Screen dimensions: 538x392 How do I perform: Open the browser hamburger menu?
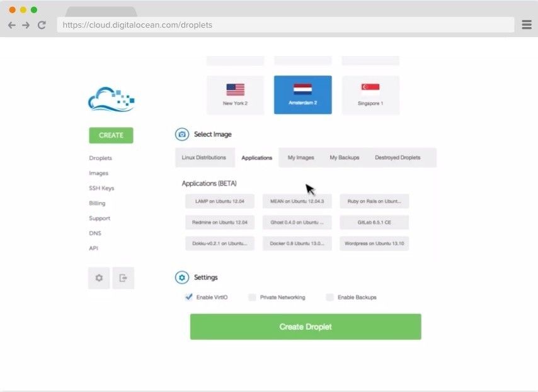527,25
